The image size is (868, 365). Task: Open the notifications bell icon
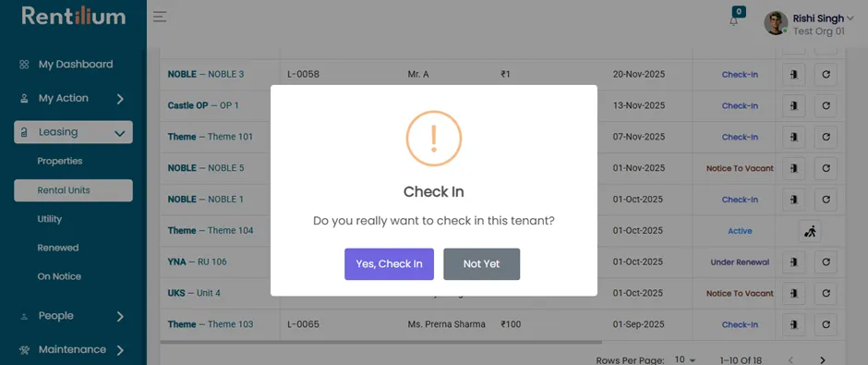(734, 20)
